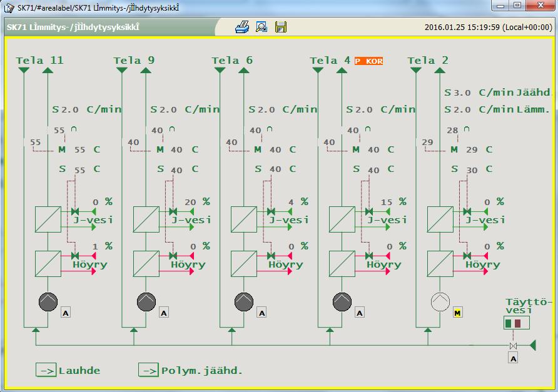The width and height of the screenshot is (558, 392).
Task: Minimize the SK71 display window
Action: [500, 6]
